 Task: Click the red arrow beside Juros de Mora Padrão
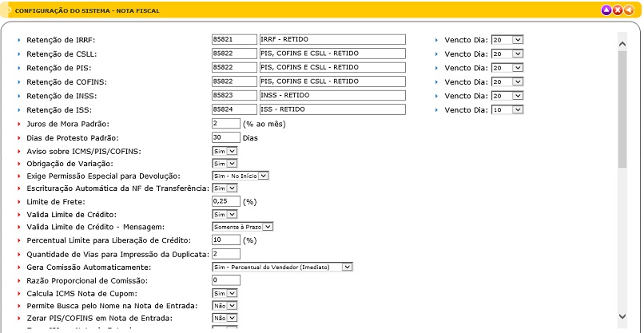(x=19, y=124)
